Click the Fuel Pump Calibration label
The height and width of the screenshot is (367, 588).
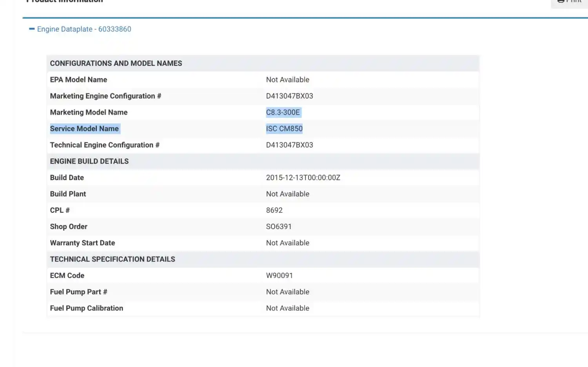tap(87, 309)
